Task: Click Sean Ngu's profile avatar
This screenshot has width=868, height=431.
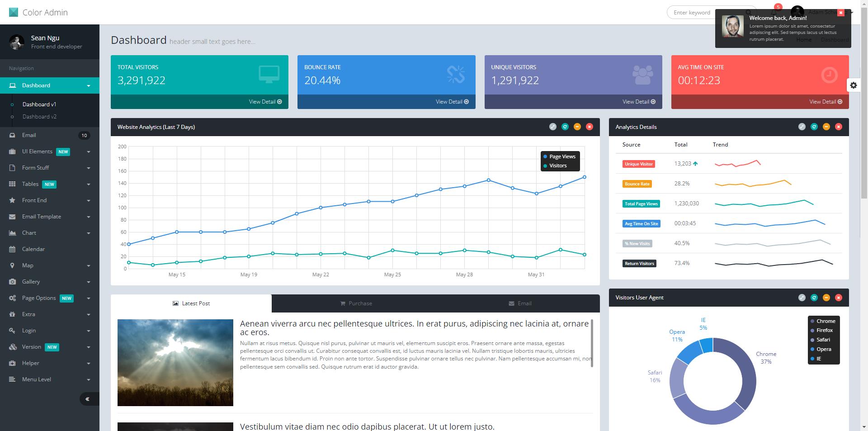Action: (x=17, y=42)
